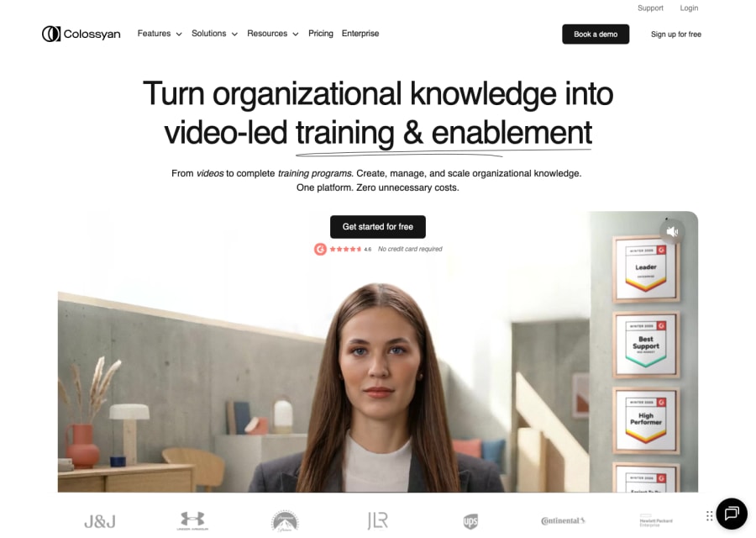Open the Support link
Viewport: 756px width, 538px height.
(x=650, y=8)
